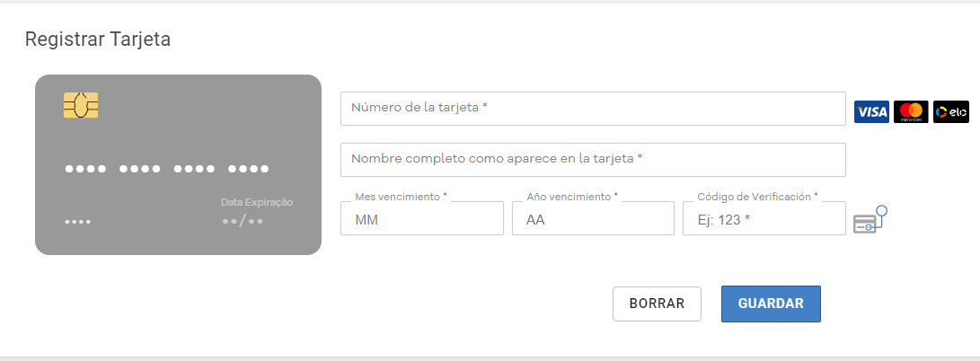Image resolution: width=980 pixels, height=361 pixels.
Task: Focus the Código de Verificación field
Action: coord(764,218)
